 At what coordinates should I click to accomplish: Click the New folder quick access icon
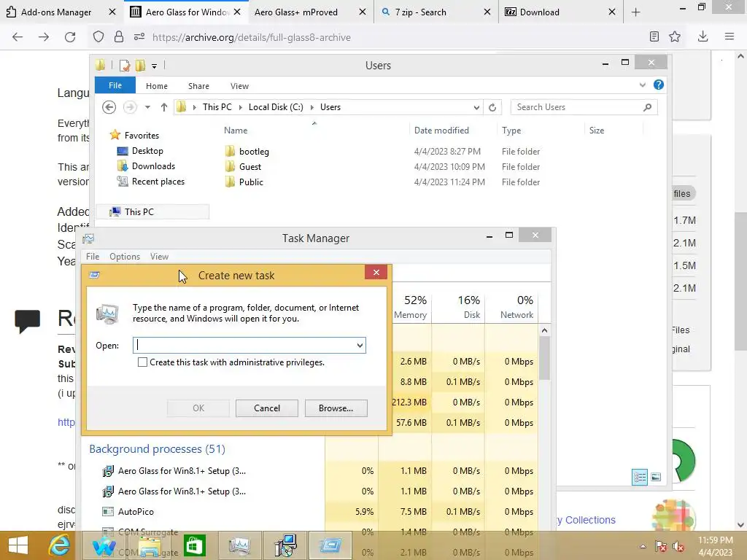(x=140, y=65)
